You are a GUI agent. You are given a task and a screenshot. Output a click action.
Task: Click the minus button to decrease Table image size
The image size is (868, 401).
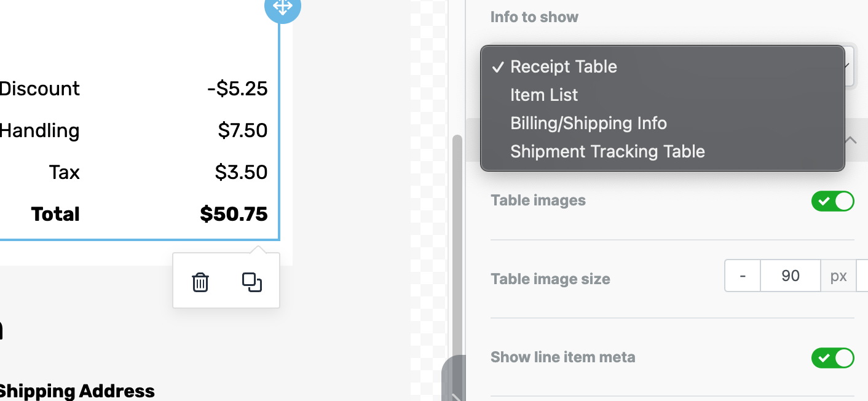[x=742, y=276]
